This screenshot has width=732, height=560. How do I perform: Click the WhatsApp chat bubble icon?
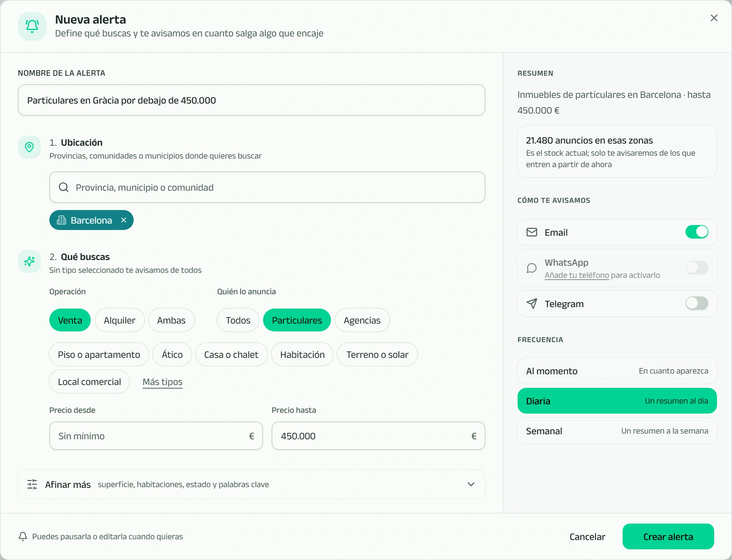tap(532, 268)
